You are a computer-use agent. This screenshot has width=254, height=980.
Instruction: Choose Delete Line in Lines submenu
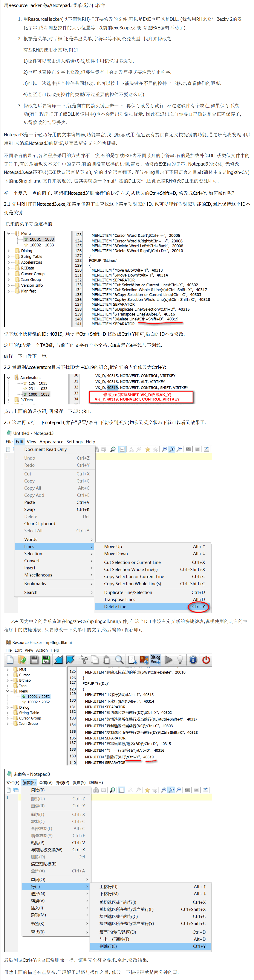[152, 607]
